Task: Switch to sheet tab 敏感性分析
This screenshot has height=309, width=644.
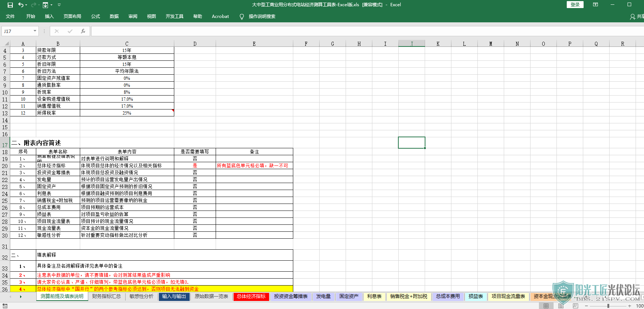Action: click(141, 297)
